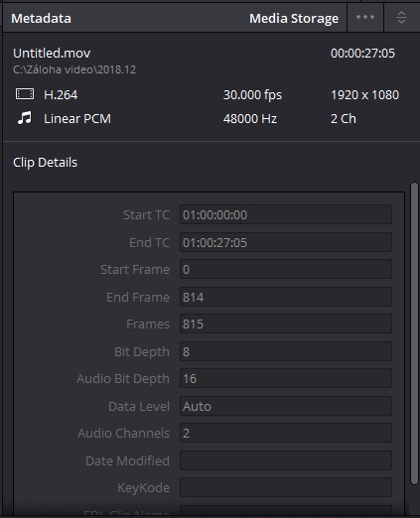Click the empty Date Modified field

(x=286, y=460)
